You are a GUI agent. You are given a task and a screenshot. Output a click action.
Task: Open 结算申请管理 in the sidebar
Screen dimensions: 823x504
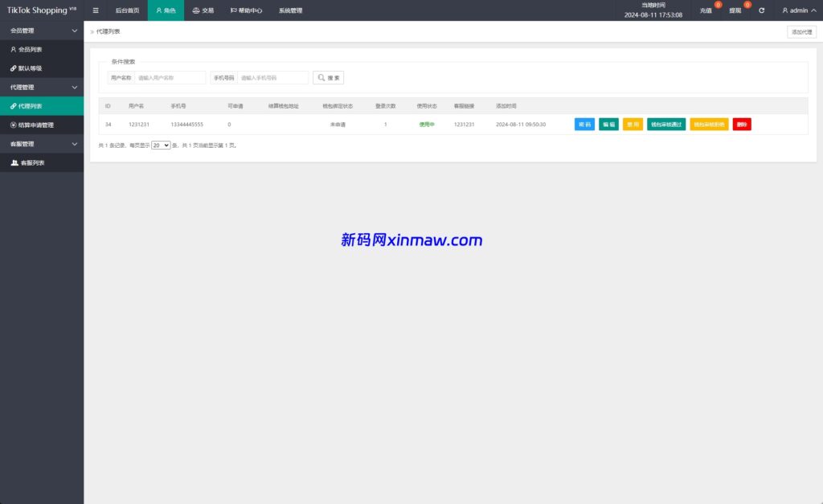coord(39,125)
